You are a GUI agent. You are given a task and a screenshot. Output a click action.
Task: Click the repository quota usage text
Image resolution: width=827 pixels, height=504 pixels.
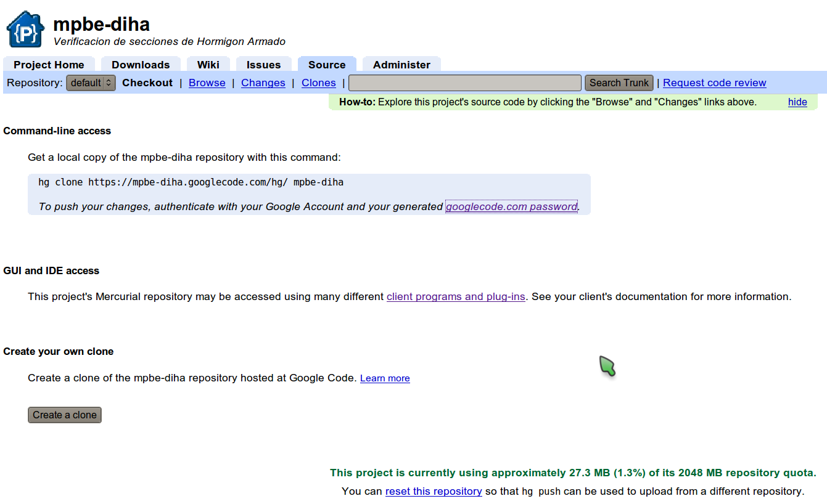tap(573, 473)
